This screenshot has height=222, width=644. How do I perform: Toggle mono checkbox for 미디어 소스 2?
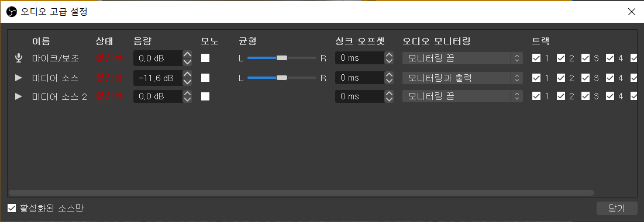point(205,96)
